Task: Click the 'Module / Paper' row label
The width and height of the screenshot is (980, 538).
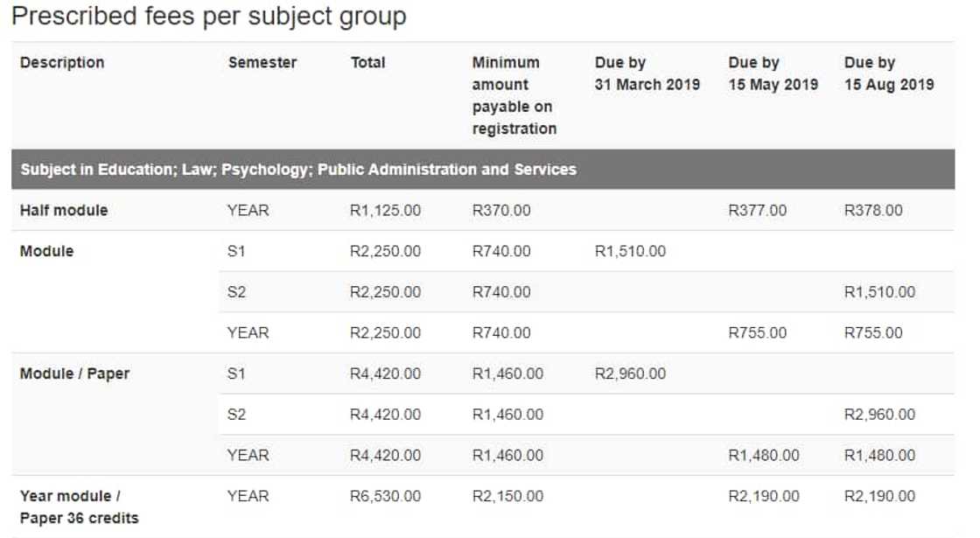Action: [x=74, y=374]
